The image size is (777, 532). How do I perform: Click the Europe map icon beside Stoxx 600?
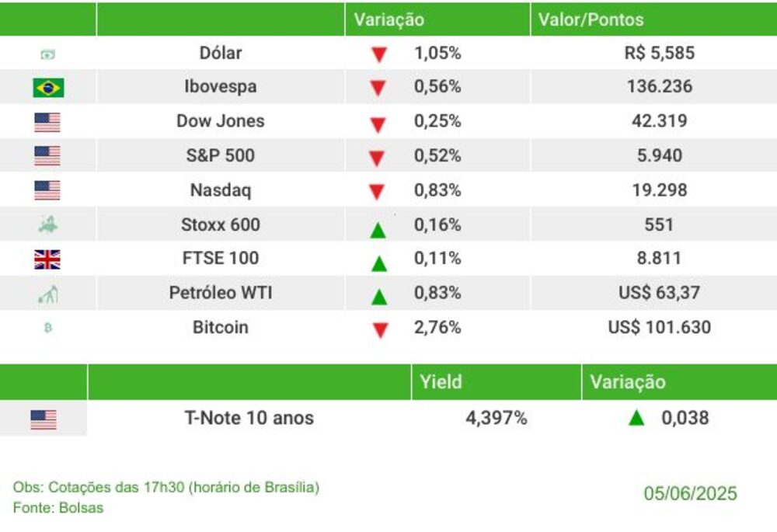[x=48, y=225]
